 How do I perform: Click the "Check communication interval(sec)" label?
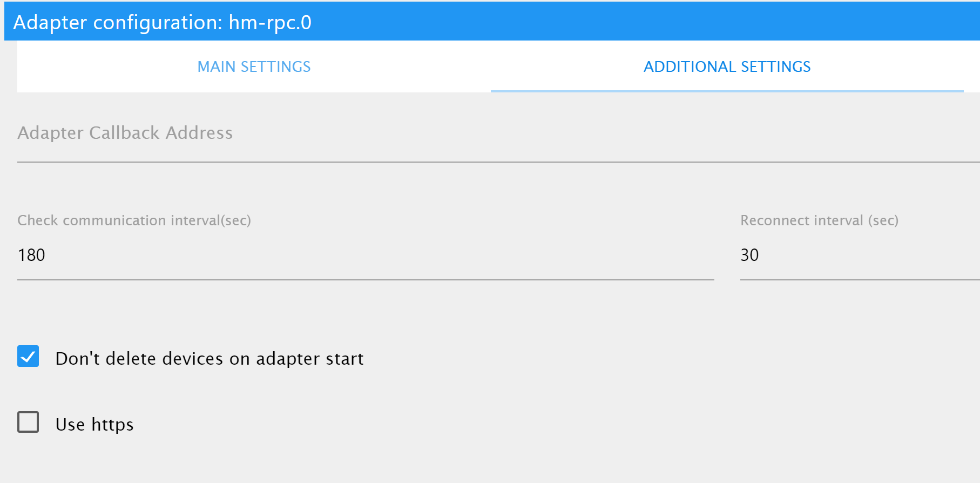[x=134, y=220]
